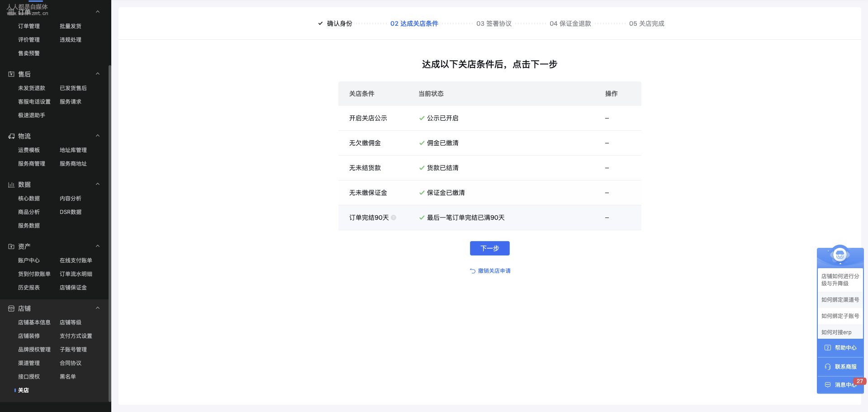Screen dimensions: 868x412
Task: Go to 客服电话设置
Action: coord(34,102)
